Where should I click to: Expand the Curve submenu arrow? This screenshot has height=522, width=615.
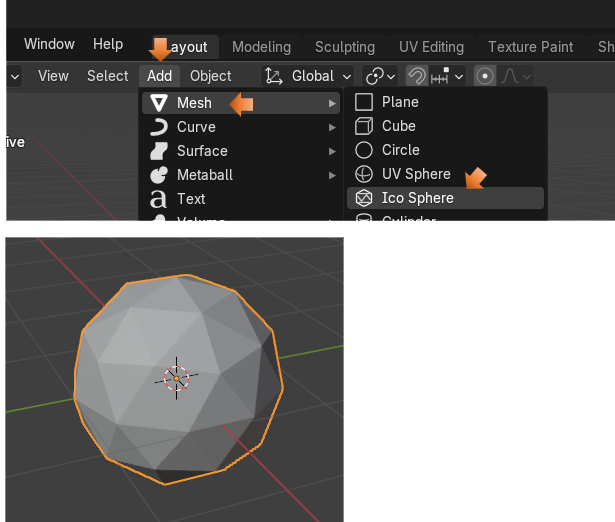point(332,127)
